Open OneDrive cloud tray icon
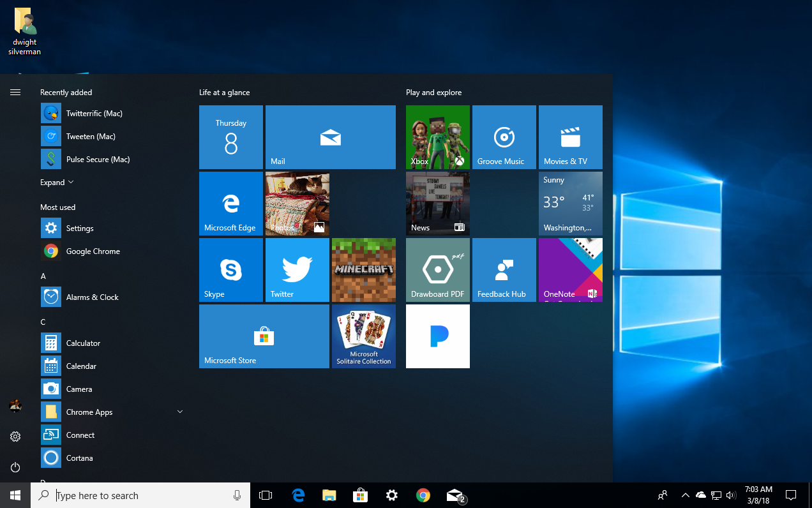Screen dimensions: 812x508 coord(701,495)
